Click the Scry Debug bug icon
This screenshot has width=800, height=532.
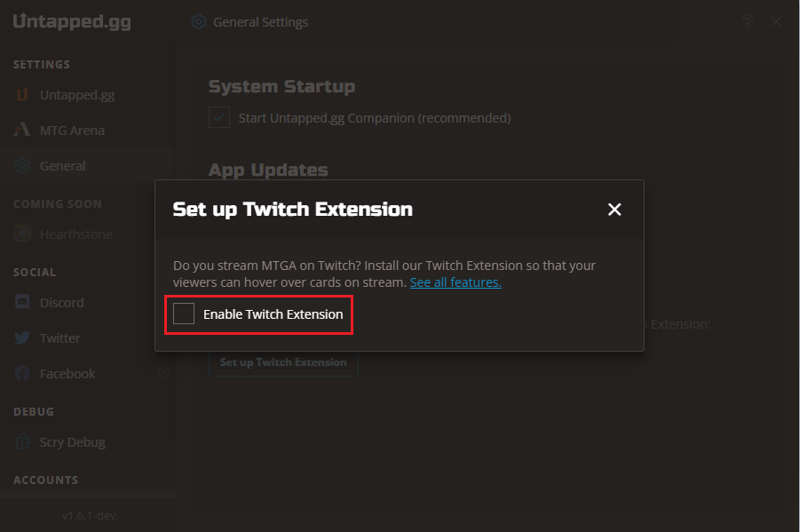point(22,441)
